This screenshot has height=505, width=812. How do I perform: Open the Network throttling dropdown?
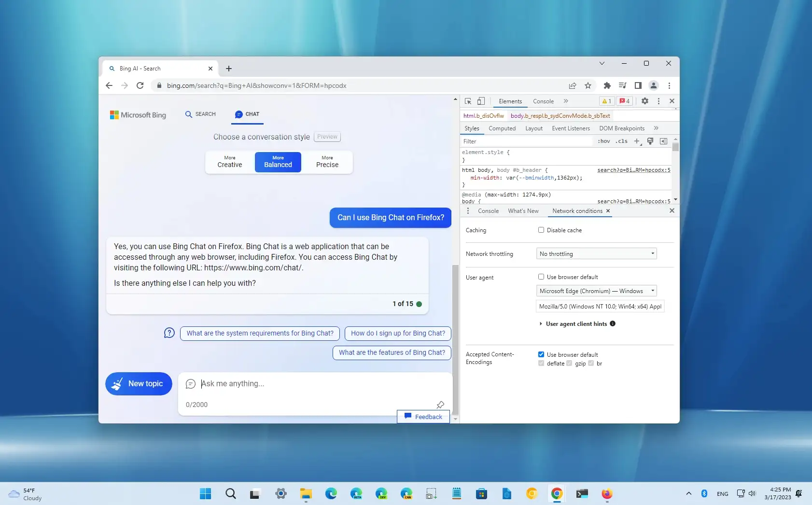(596, 253)
